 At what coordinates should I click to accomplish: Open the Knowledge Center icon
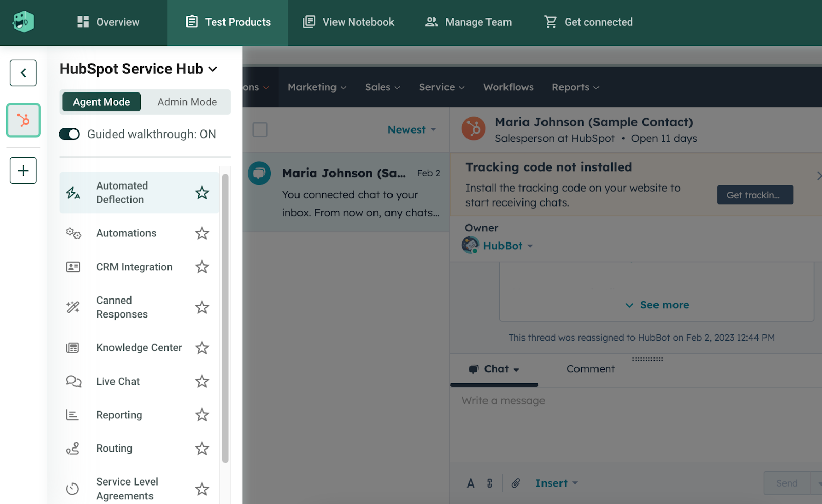(x=73, y=348)
